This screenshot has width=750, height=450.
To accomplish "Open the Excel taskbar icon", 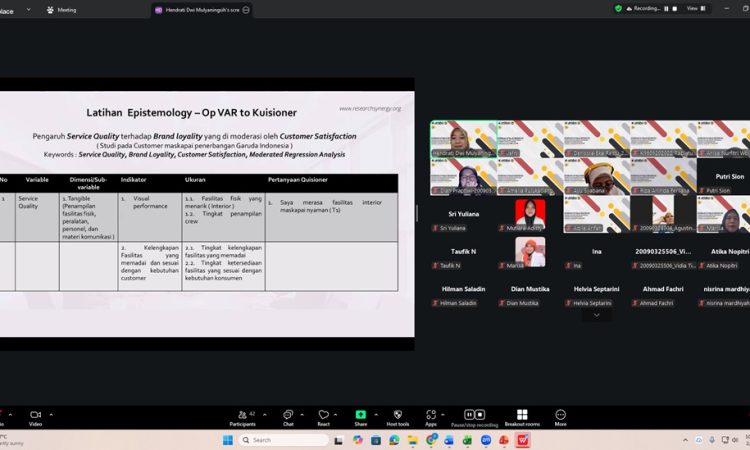I will coord(467,440).
